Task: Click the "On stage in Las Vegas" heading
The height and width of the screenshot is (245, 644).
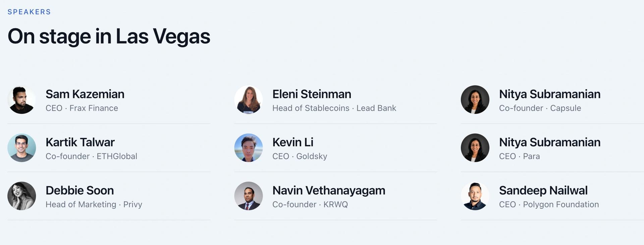Action: 109,36
